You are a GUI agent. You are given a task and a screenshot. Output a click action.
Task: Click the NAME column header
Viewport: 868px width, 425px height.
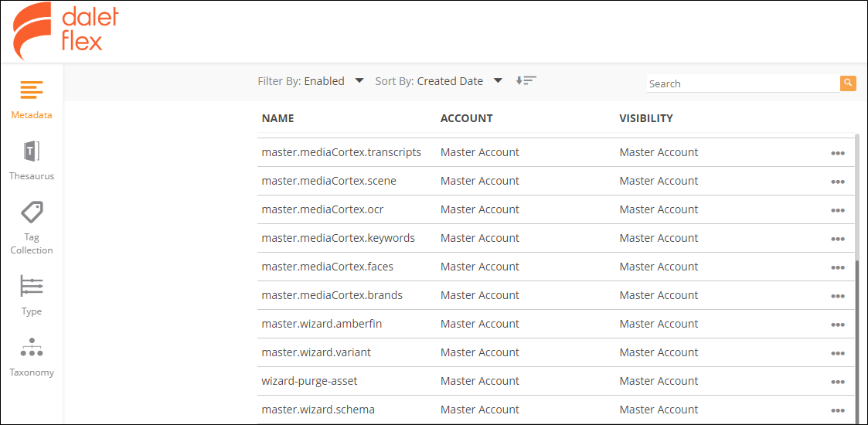[x=278, y=118]
